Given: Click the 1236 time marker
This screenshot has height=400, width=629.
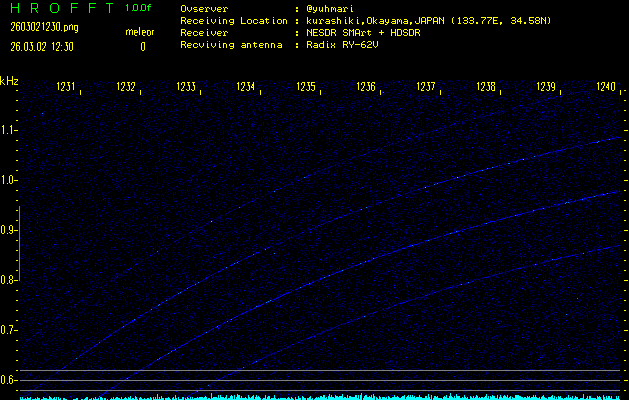Looking at the screenshot, I should 366,88.
